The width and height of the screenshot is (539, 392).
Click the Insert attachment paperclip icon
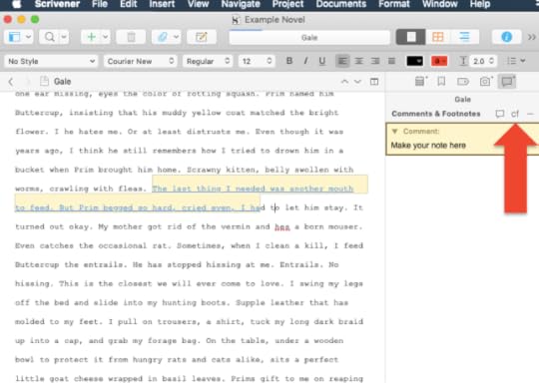click(x=162, y=37)
